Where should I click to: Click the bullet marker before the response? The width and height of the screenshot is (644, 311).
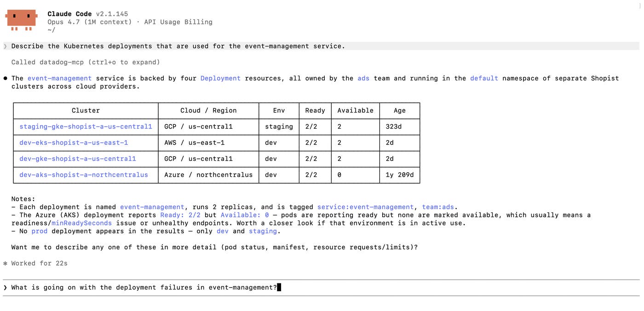6,78
